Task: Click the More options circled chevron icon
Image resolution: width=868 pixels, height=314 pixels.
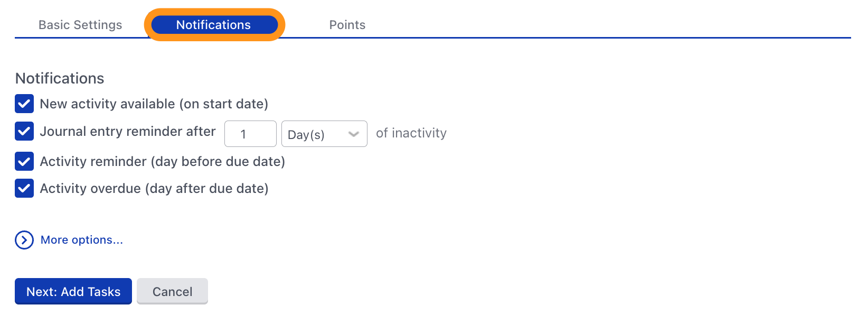Action: [x=24, y=240]
